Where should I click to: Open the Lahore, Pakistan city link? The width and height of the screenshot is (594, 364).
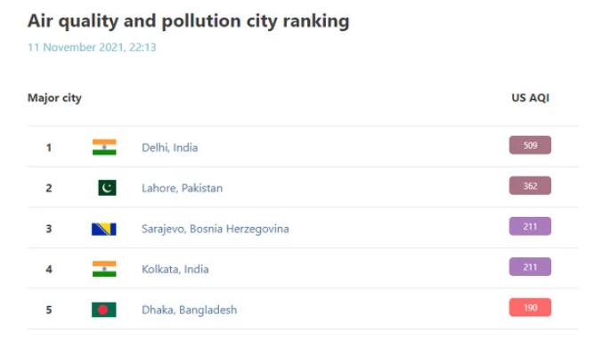[183, 188]
